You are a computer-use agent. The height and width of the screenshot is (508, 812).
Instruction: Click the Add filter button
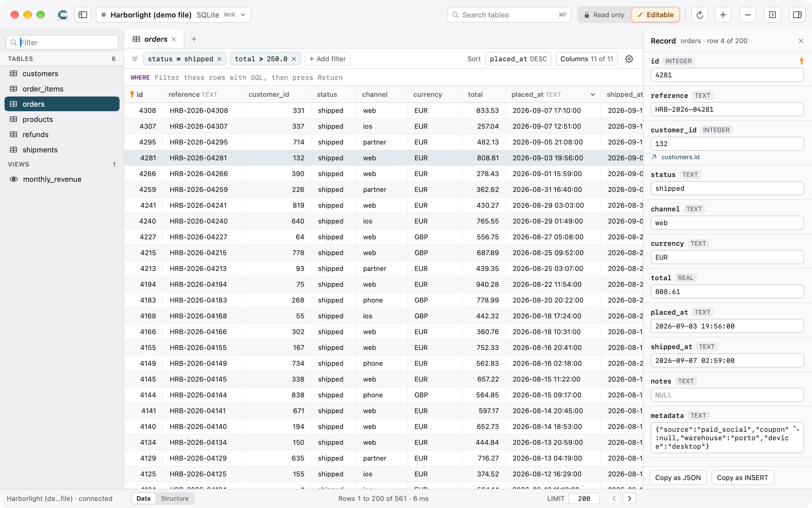(x=327, y=59)
